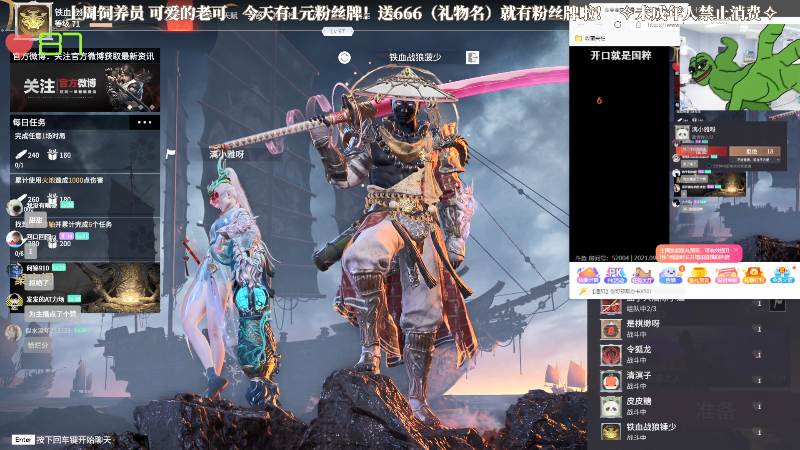This screenshot has width=800, height=450.
Task: Open the 每日任务 three-dots menu
Action: (x=144, y=122)
